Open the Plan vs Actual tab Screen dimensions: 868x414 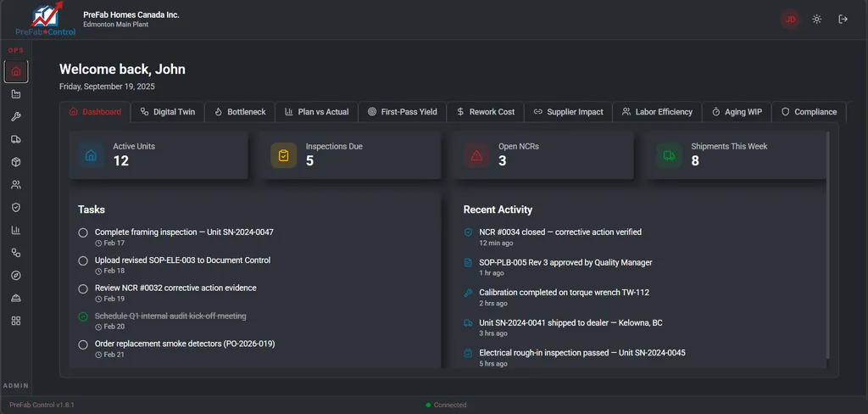317,112
